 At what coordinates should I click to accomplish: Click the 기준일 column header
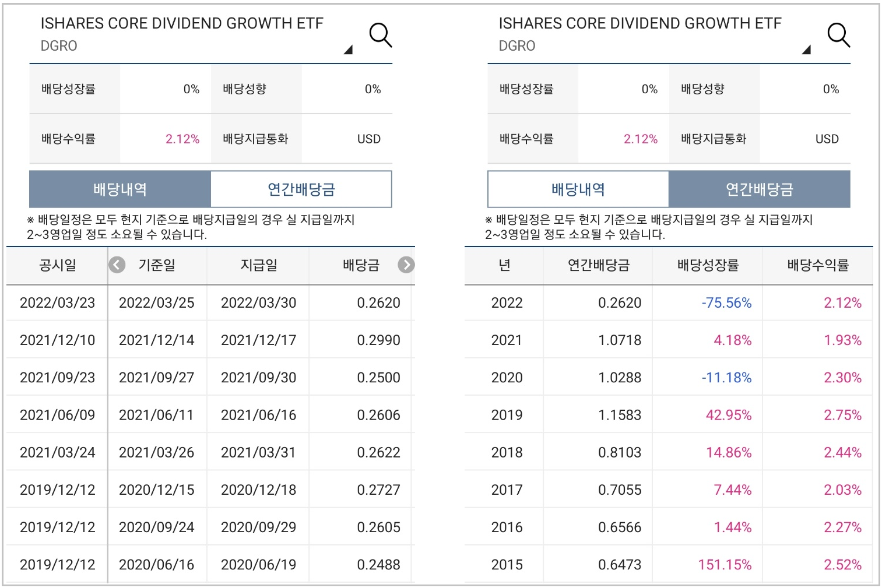click(x=157, y=266)
